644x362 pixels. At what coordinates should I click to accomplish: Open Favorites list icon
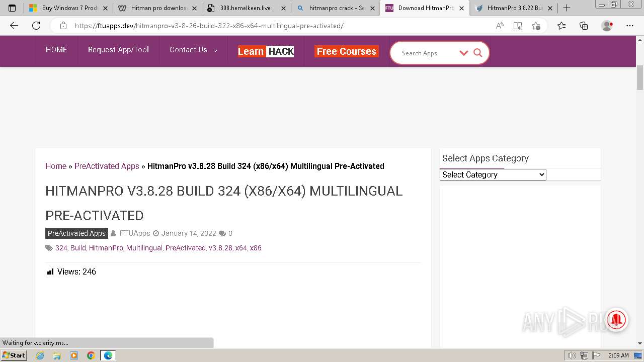click(x=561, y=26)
